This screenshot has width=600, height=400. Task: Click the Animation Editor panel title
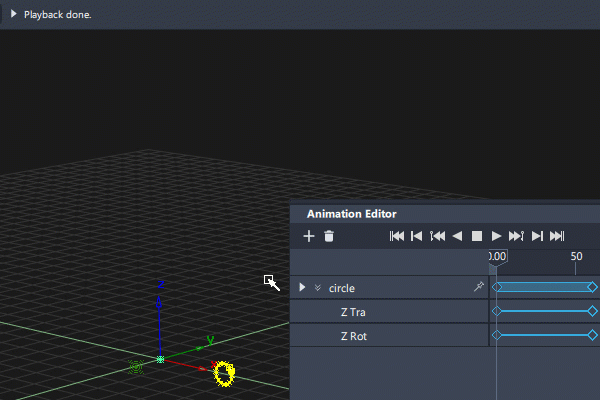click(351, 214)
